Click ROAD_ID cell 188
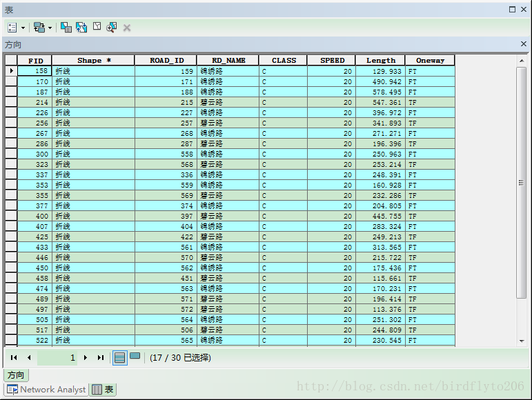The width and height of the screenshot is (532, 400). (166, 92)
